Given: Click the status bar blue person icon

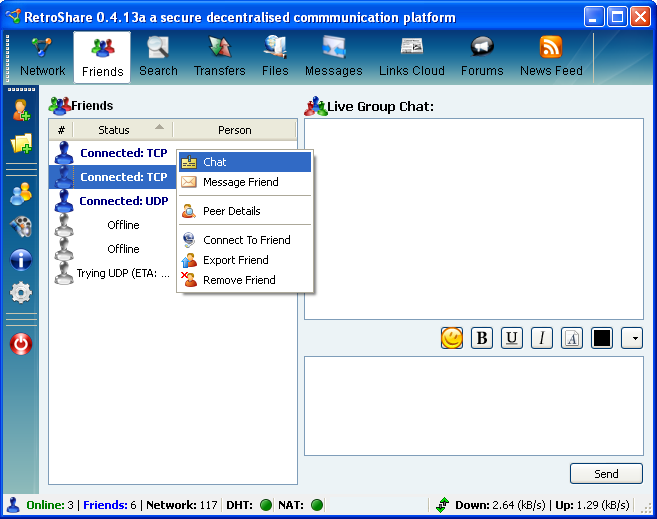Looking at the screenshot, I should click(x=13, y=505).
